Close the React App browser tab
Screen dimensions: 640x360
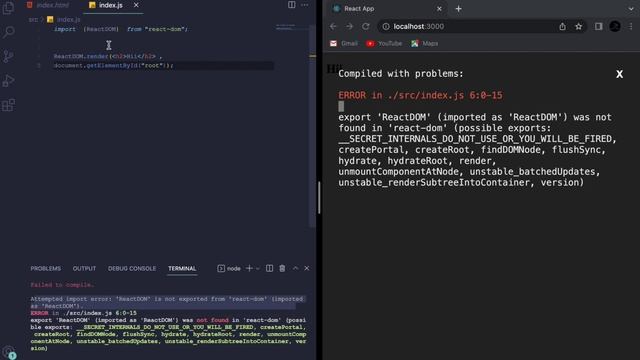point(439,9)
